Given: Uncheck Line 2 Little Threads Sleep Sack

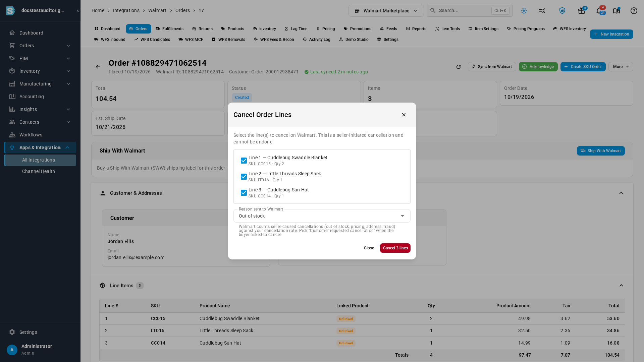Looking at the screenshot, I should pyautogui.click(x=244, y=177).
